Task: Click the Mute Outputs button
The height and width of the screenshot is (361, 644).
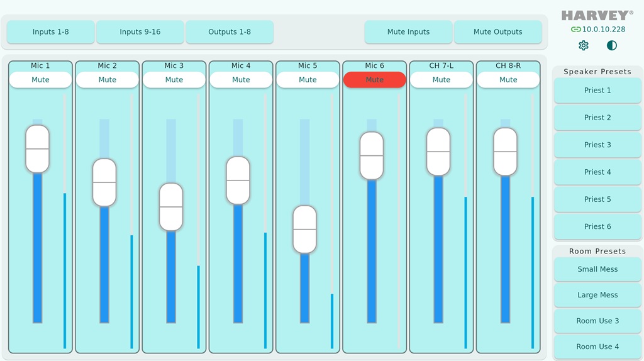Action: [498, 31]
